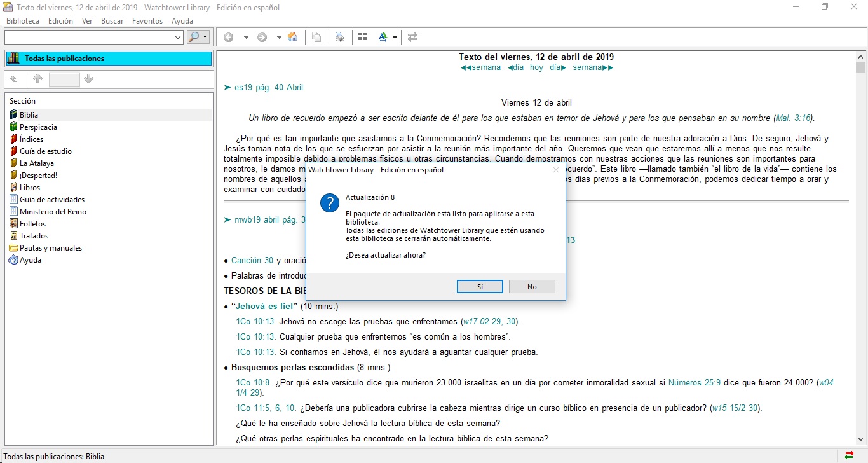Click the go-up-one-level arrow icon
The image size is (868, 463).
[x=14, y=79]
